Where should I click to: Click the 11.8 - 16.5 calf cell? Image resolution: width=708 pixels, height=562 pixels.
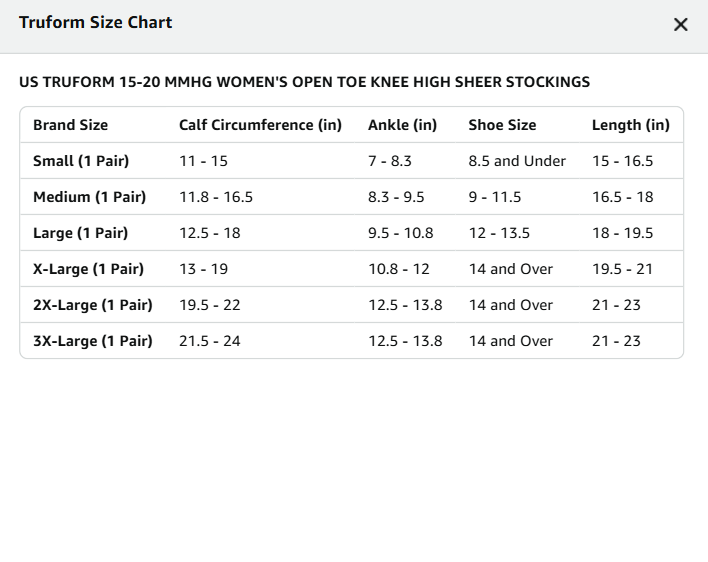[x=216, y=197]
